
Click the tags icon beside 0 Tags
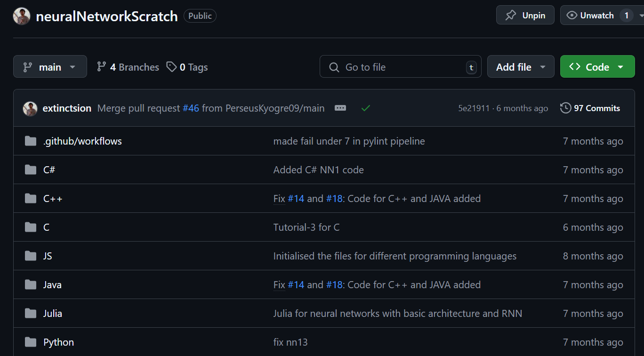(171, 67)
